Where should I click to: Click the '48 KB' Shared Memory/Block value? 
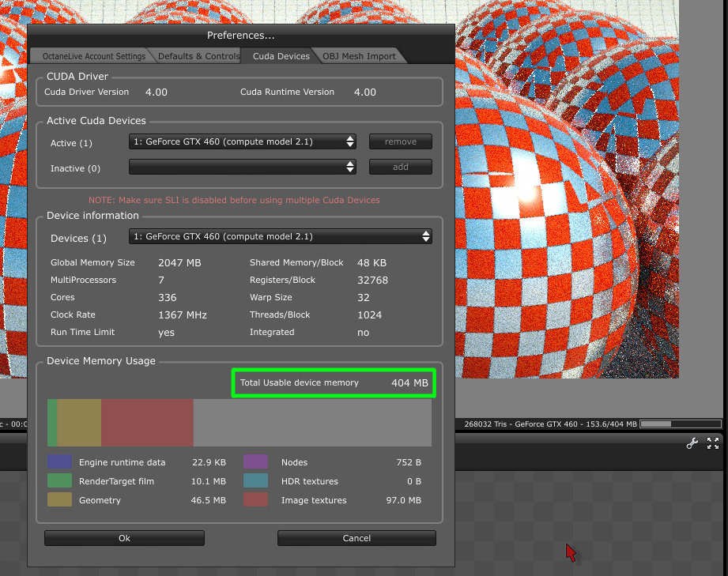(x=372, y=262)
